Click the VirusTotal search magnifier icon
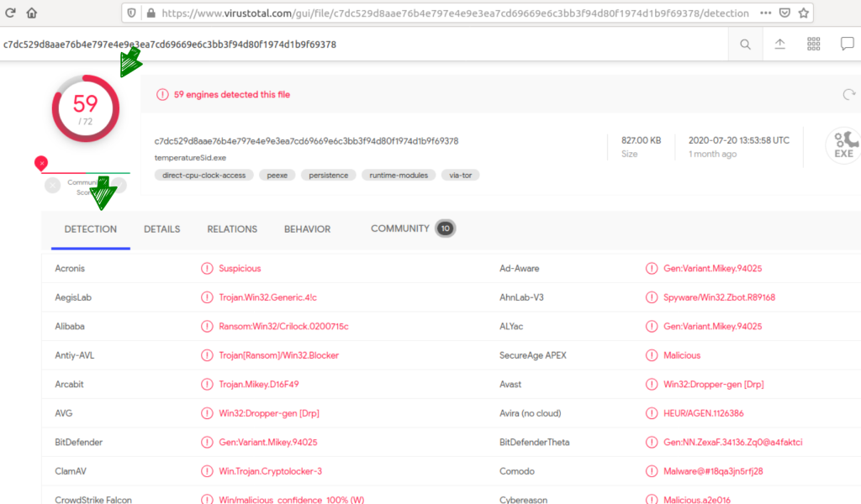861x504 pixels. (x=745, y=45)
